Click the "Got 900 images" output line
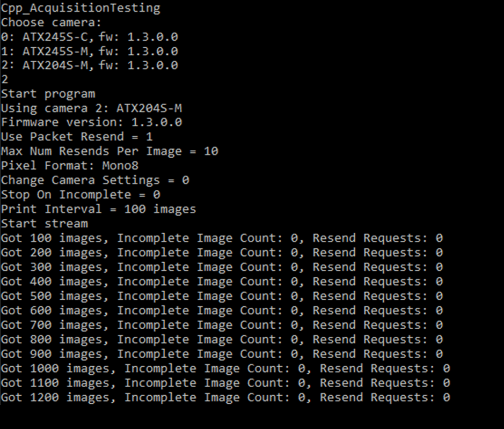 222,354
